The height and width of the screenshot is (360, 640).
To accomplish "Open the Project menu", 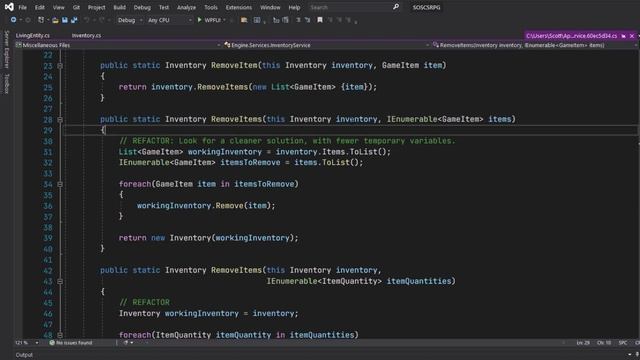I will 96,7.
